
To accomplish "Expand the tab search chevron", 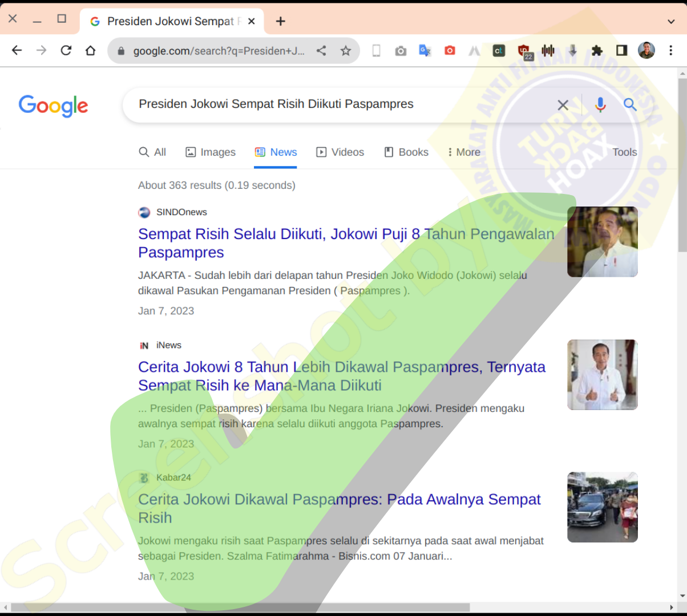I will [671, 22].
